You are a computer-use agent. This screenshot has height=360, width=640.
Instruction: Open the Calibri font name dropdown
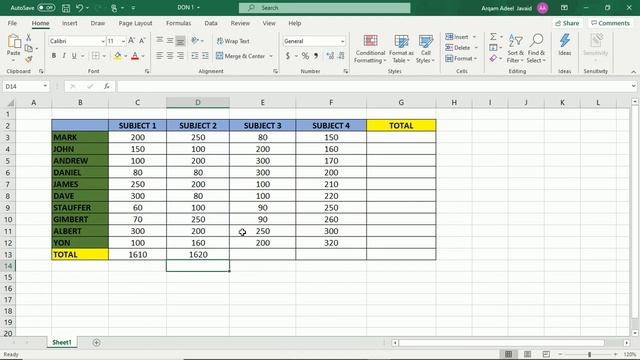(x=103, y=41)
